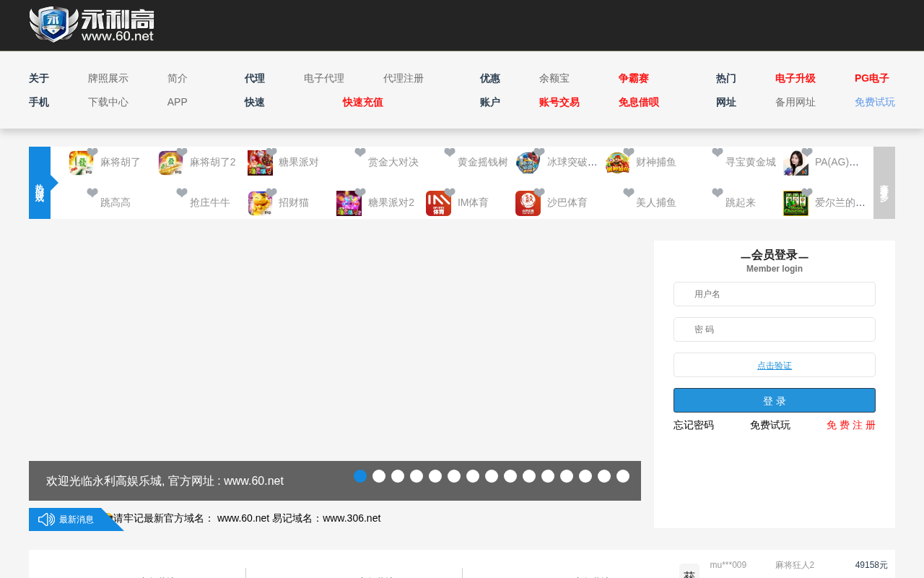The image size is (924, 578).
Task: Open the 麻将胡了2 game icon
Action: click(x=171, y=163)
